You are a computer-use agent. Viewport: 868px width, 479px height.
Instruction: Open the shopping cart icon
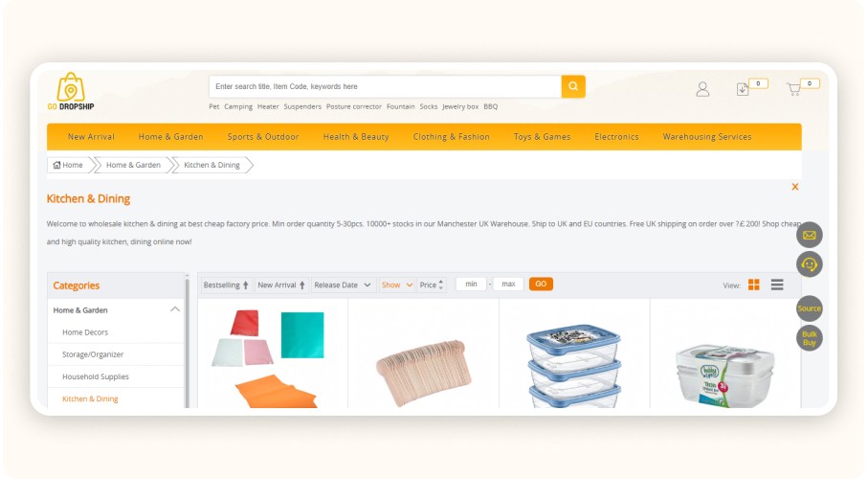pos(793,89)
